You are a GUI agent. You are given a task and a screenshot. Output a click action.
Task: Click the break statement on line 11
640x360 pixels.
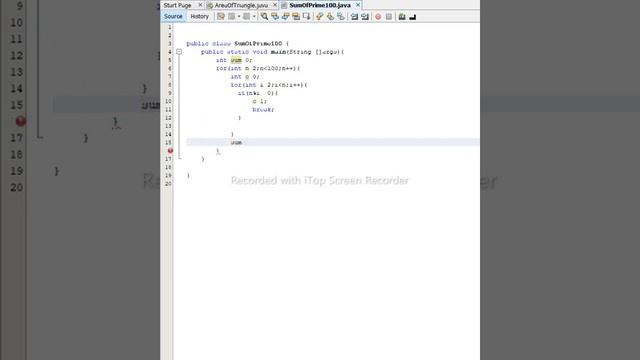[263, 109]
